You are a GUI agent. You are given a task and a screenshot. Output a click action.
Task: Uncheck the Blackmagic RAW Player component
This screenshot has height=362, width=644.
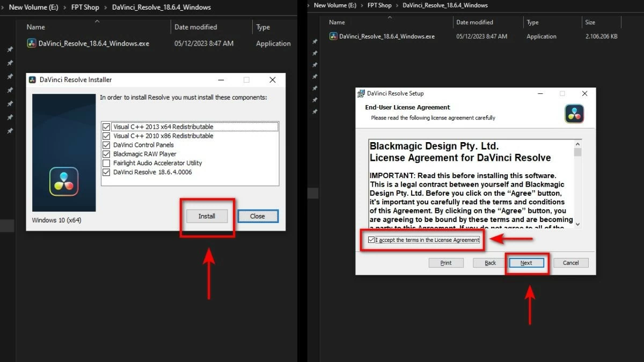pos(106,154)
